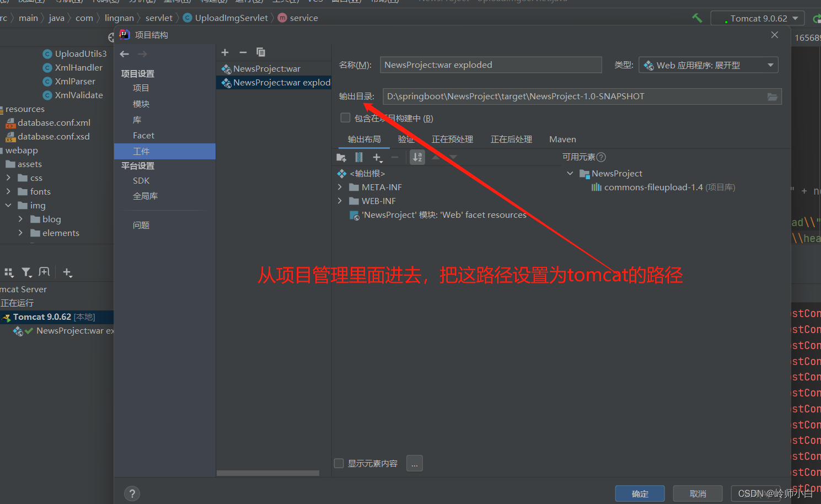Create a directory in the output layout toolbar
821x504 pixels.
[x=341, y=158]
